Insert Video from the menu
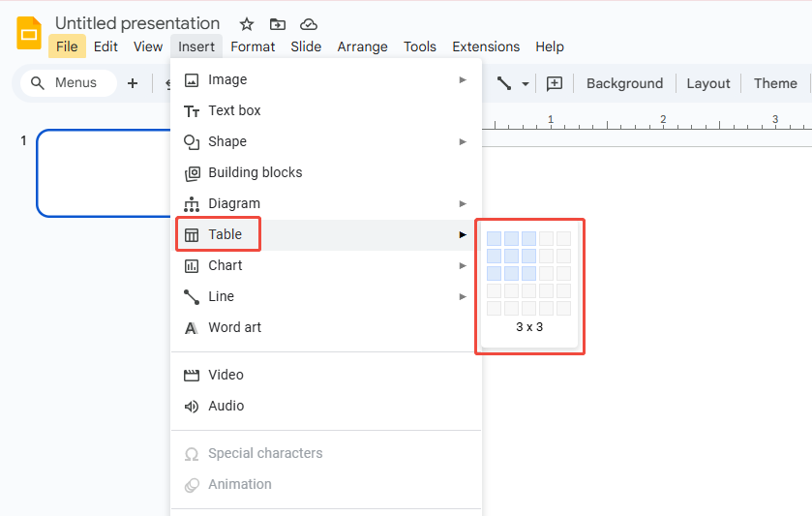Image resolution: width=812 pixels, height=516 pixels. tap(226, 375)
